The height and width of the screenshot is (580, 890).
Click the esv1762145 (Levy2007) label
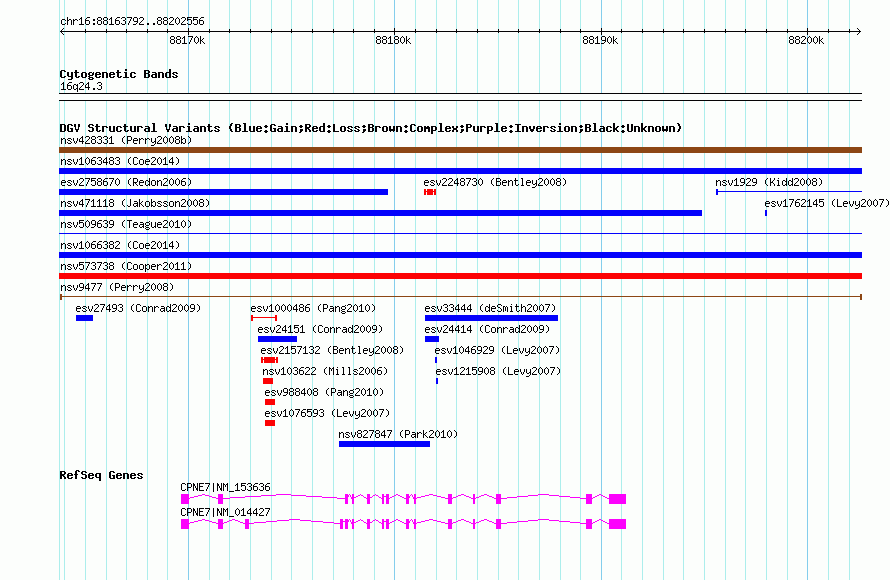[x=826, y=203]
